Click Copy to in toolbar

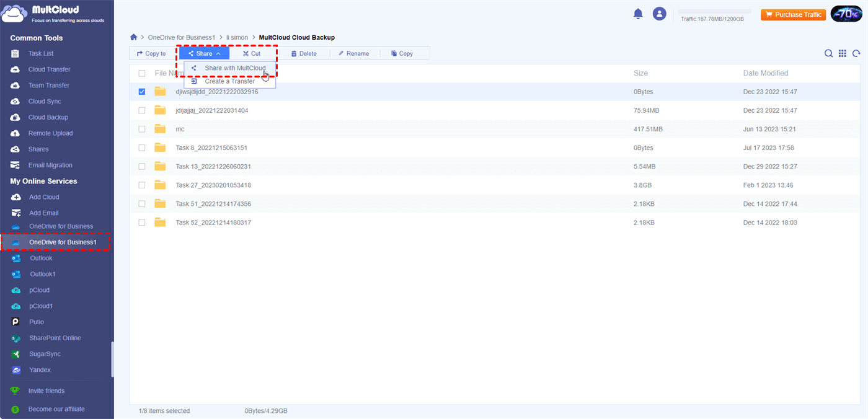pos(151,53)
